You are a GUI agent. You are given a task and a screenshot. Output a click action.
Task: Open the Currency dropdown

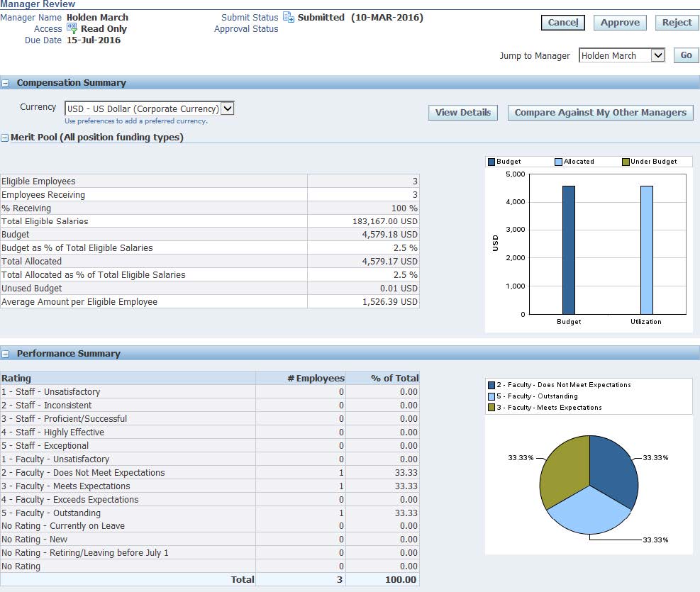pos(227,108)
